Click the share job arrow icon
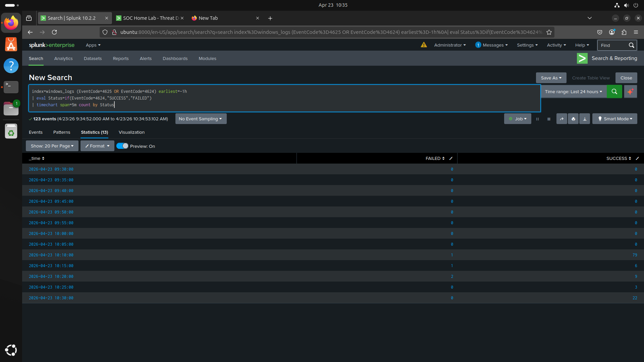 pyautogui.click(x=561, y=119)
